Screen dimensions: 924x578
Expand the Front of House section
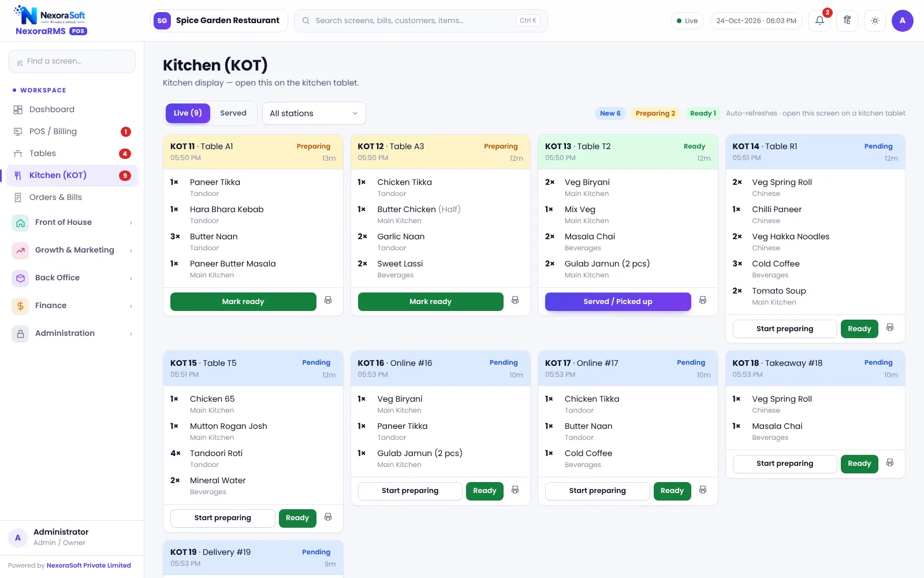(72, 223)
